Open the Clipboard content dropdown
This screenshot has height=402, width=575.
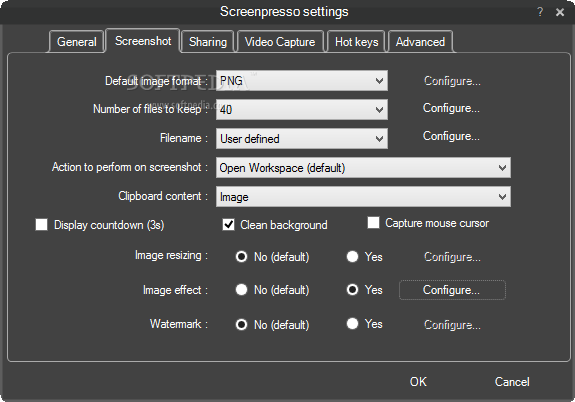point(363,197)
